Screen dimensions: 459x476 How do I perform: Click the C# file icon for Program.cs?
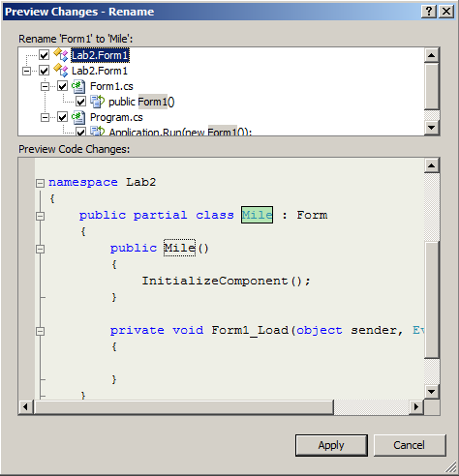(x=78, y=117)
